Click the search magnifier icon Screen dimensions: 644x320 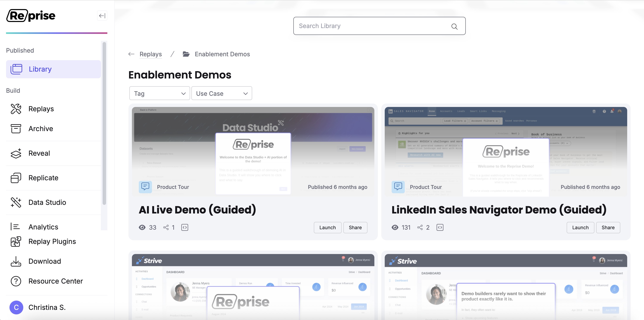[x=454, y=27]
